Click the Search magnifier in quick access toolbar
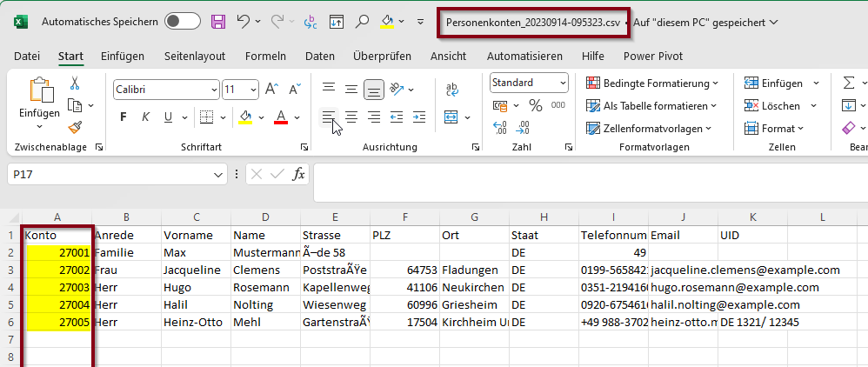This screenshot has height=367, width=868. [362, 22]
